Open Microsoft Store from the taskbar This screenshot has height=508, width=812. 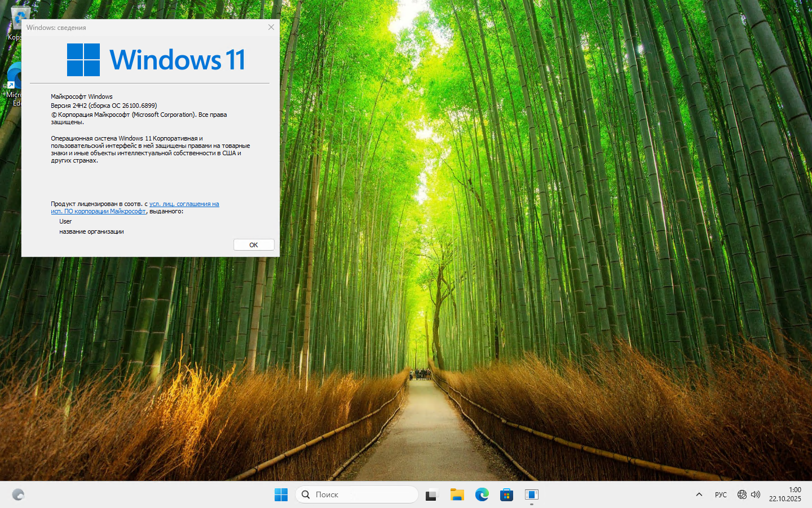tap(506, 495)
